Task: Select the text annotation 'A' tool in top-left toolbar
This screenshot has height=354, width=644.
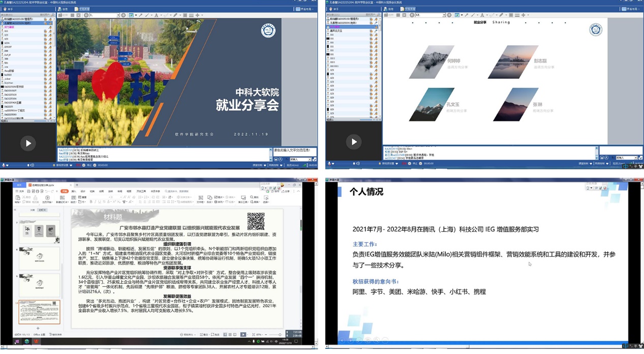Action: [156, 15]
